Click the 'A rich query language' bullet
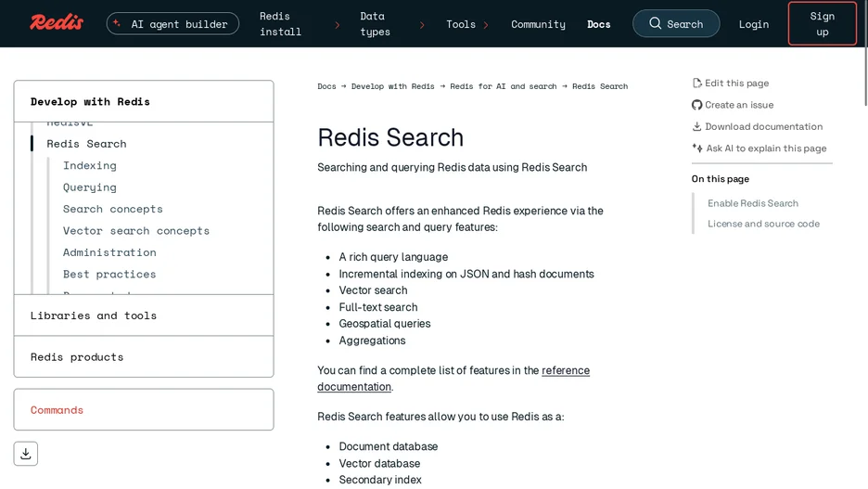This screenshot has width=868, height=489. click(393, 257)
